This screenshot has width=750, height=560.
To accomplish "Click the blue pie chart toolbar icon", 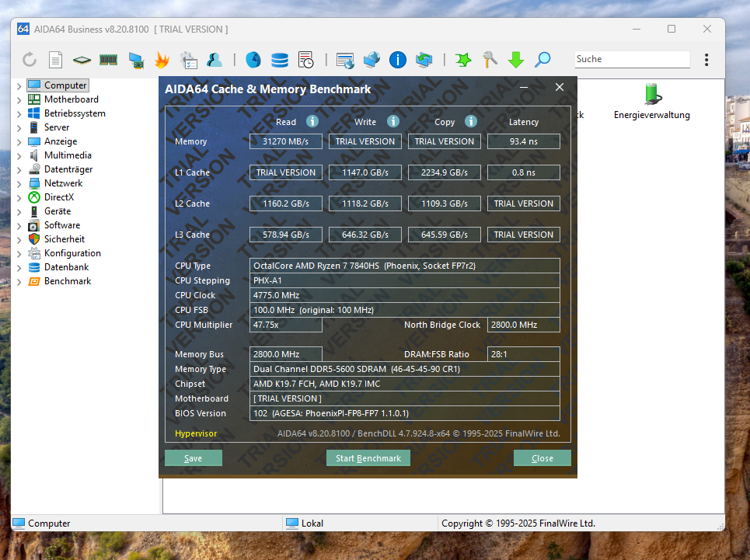I will point(253,60).
